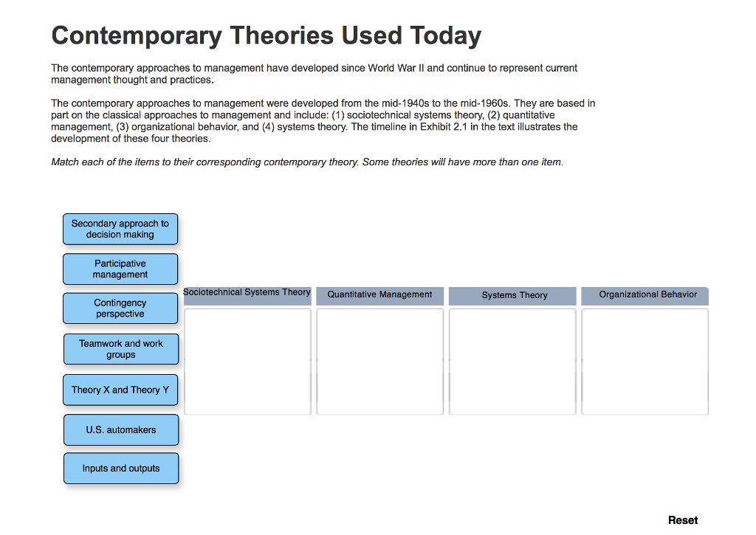Click the 'Organizational Behavior' header
Viewport: 756px width, 535px height.
point(644,294)
